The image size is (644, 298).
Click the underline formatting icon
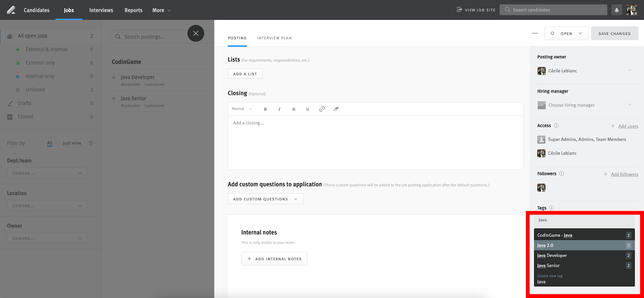(308, 109)
